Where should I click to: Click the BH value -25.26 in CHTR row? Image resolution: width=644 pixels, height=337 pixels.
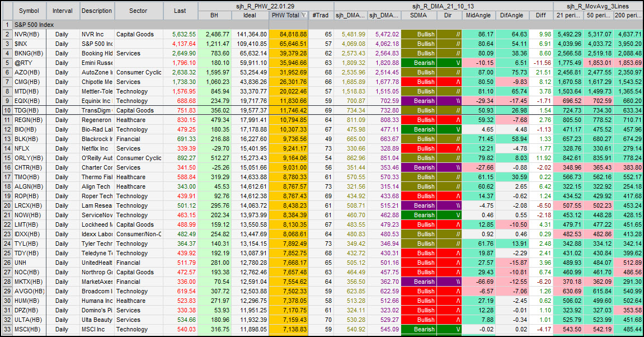[214, 167]
